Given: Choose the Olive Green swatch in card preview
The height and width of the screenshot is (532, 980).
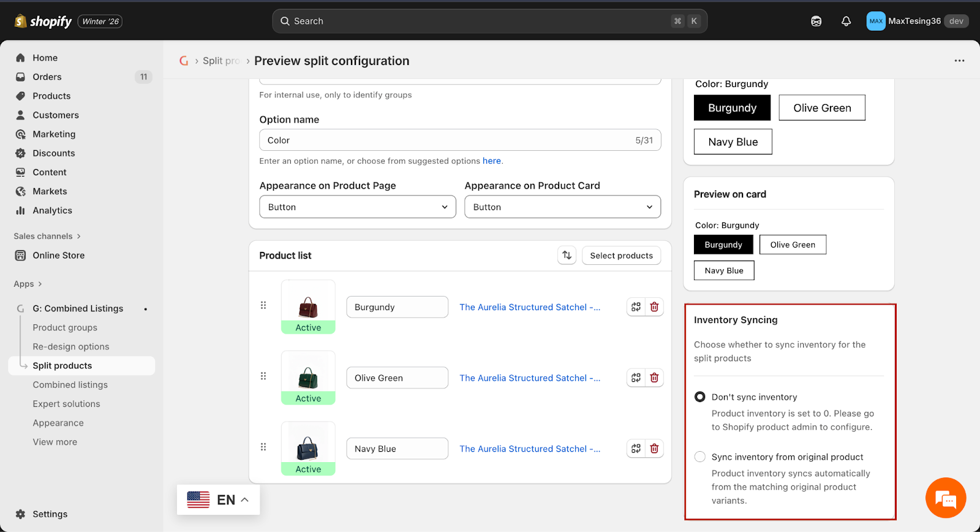Looking at the screenshot, I should click(793, 245).
